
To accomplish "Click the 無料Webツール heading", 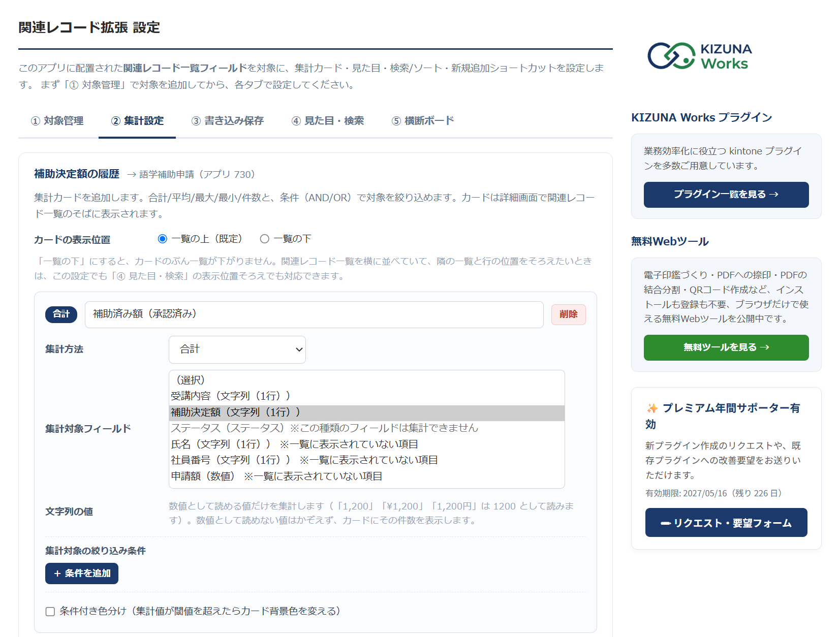I will coord(670,241).
